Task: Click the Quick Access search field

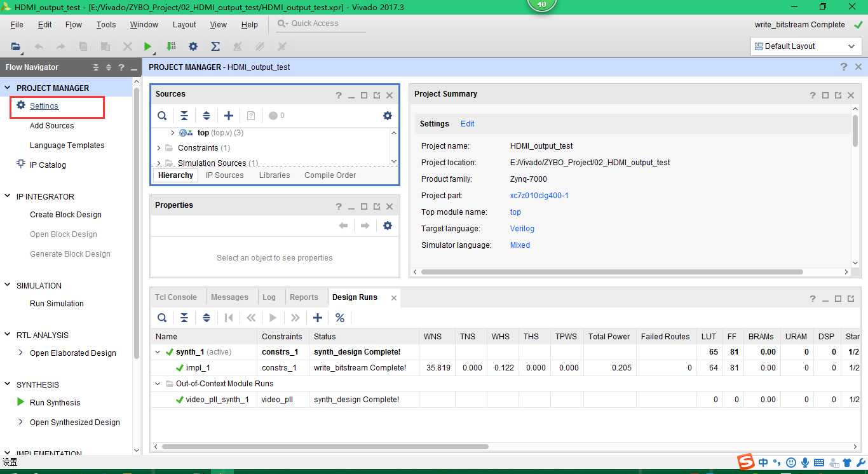Action: point(321,24)
